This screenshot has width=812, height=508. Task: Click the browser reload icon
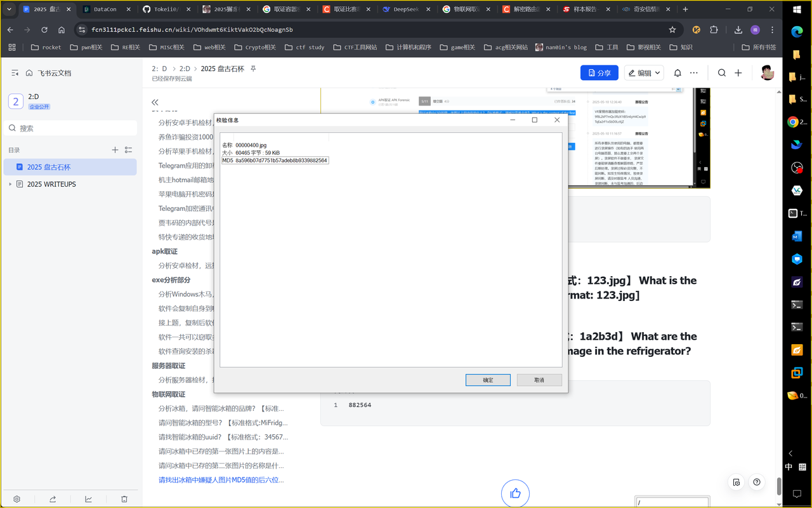(44, 30)
